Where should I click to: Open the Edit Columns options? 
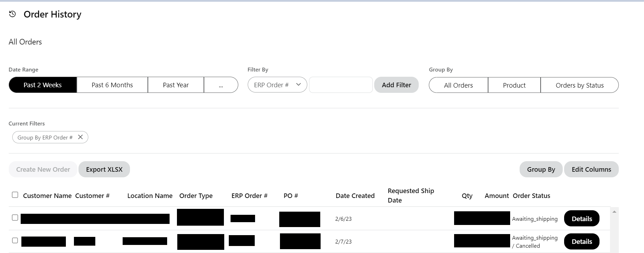click(x=591, y=169)
